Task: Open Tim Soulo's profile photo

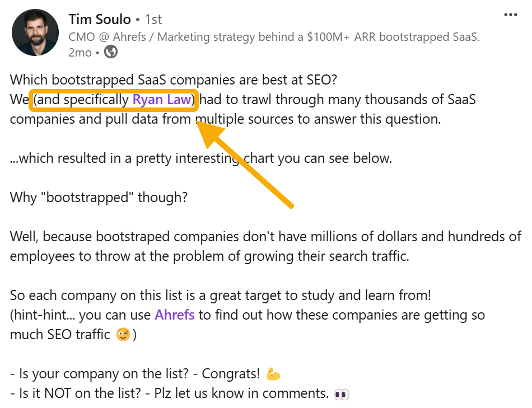Action: (35, 32)
